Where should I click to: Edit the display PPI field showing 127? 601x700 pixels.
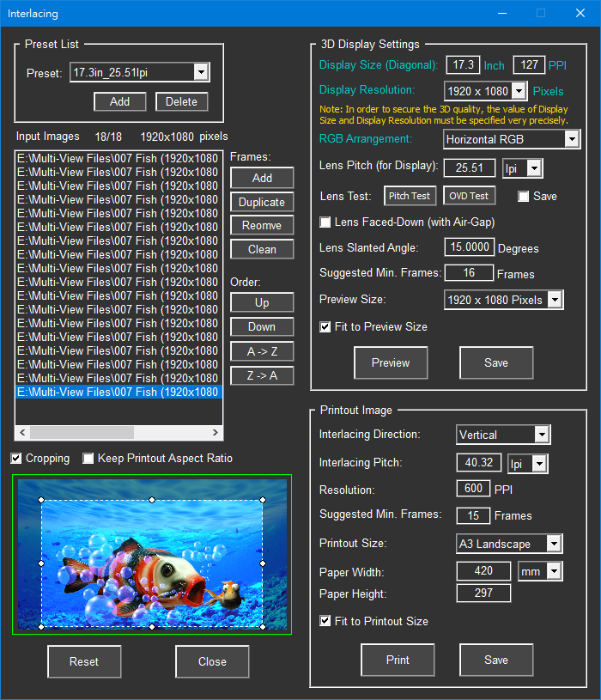coord(529,64)
